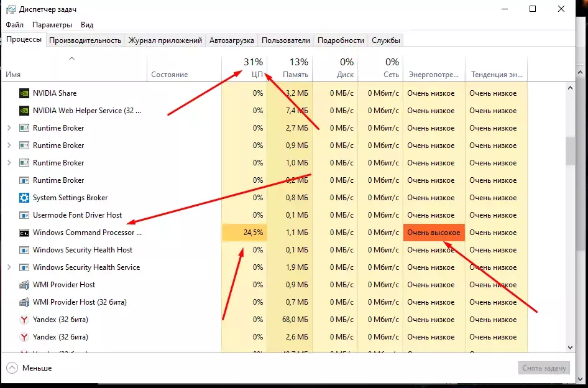Sort by the ЦП column header
Viewport: 588px width, 388px height.
tap(244, 68)
